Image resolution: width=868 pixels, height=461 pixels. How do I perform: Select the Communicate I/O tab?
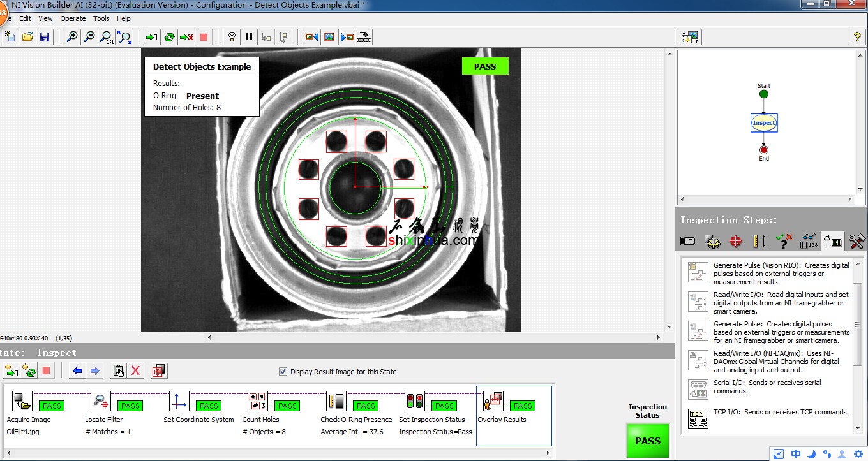click(832, 241)
